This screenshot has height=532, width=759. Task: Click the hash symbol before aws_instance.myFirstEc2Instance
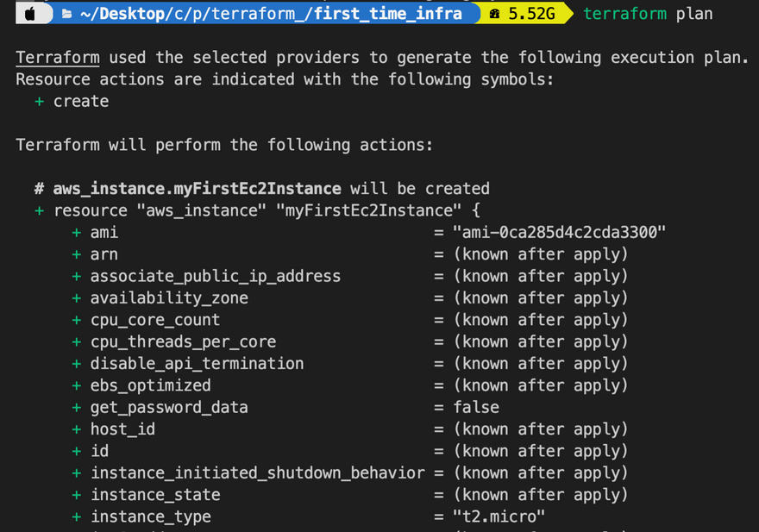(40, 189)
